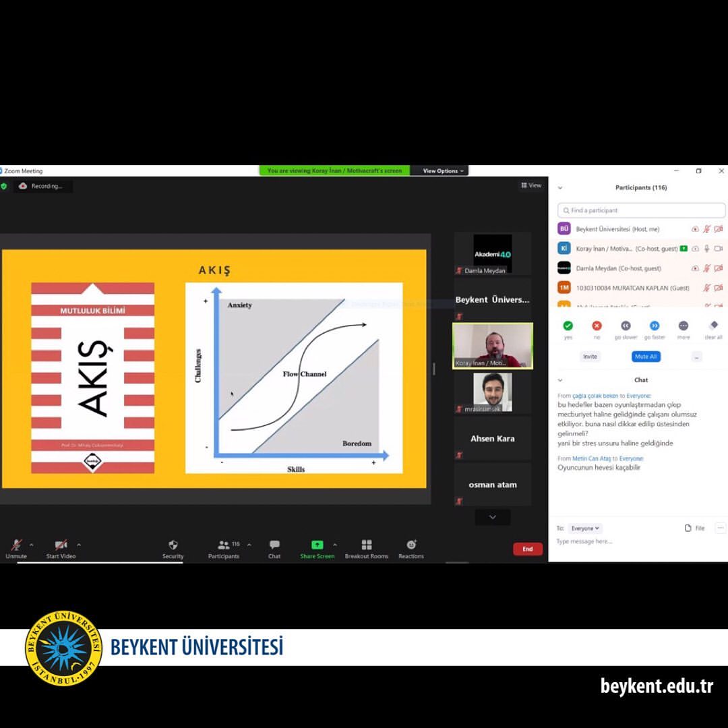
Task: Open chat more options ellipsis button
Action: [721, 528]
